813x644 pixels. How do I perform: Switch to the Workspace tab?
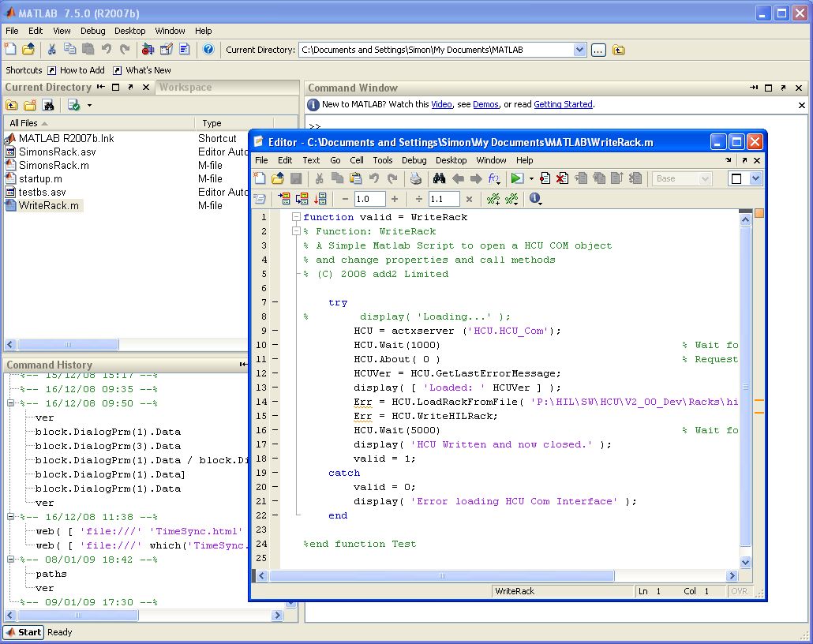185,88
